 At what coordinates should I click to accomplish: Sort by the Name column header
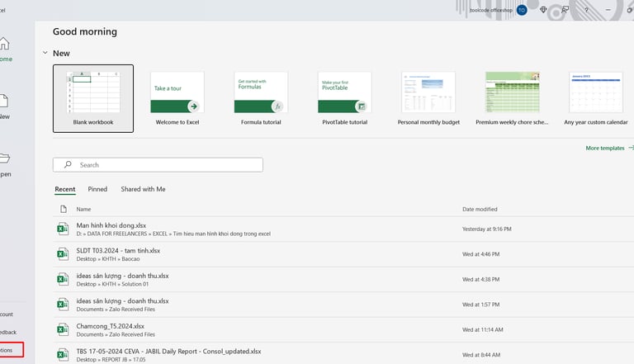83,209
